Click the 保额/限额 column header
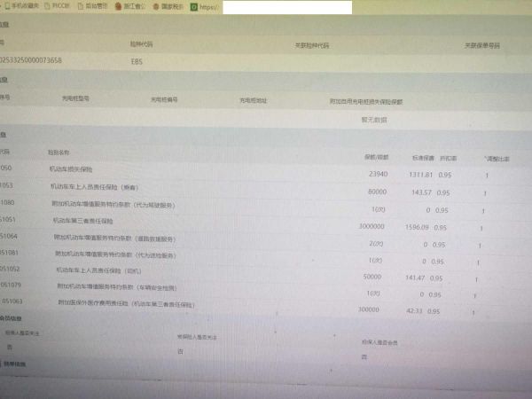This screenshot has width=532, height=399. coord(376,156)
